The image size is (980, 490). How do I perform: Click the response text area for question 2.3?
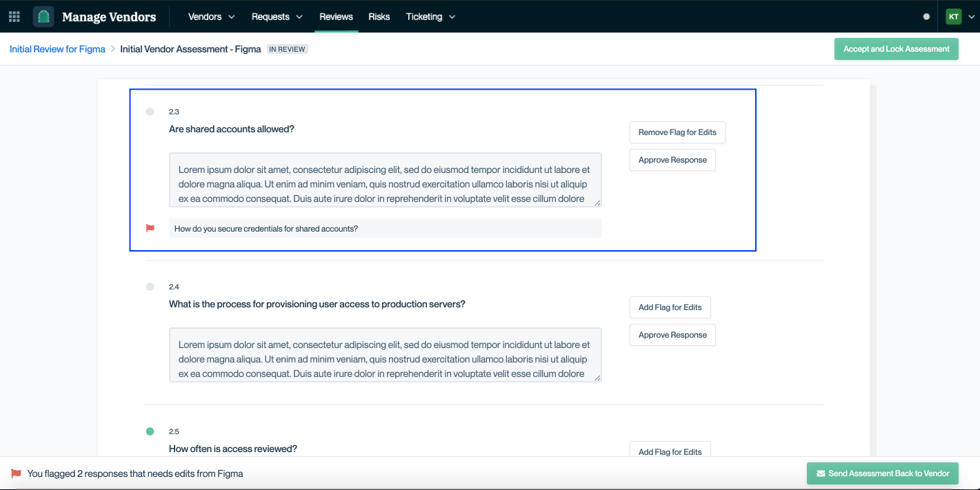click(x=386, y=180)
